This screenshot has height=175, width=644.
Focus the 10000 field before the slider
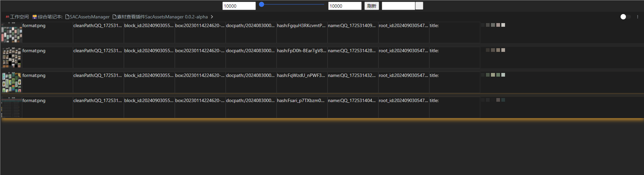239,6
